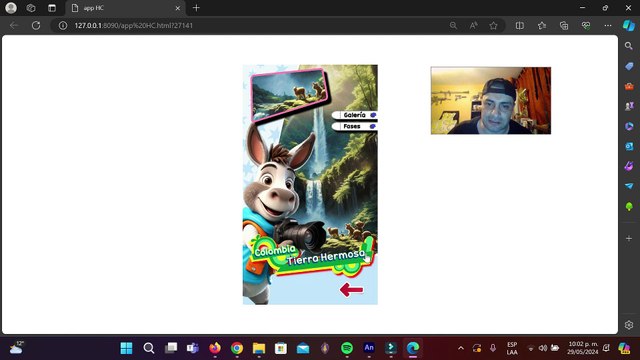Image resolution: width=640 pixels, height=360 pixels.
Task: Go back with the browser back arrow
Action: (14, 25)
